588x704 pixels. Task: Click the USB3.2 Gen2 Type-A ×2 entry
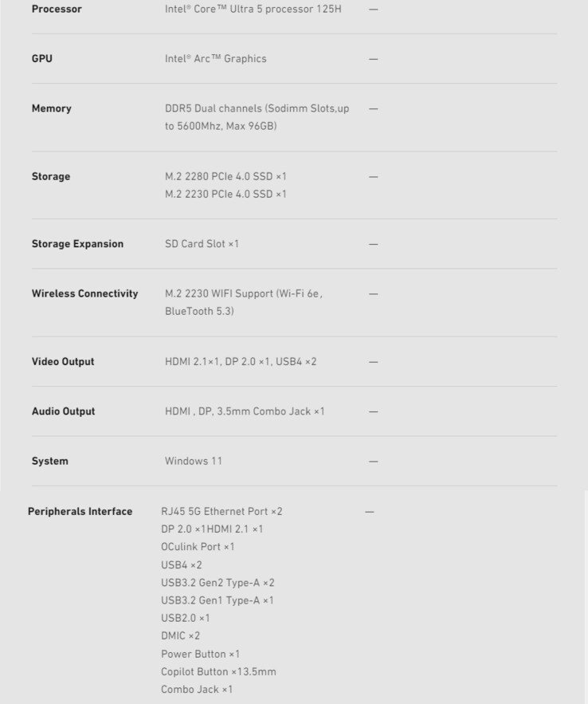pos(218,583)
